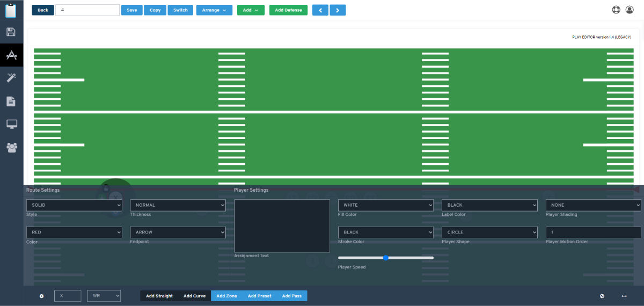Viewport: 644px width, 306px height.
Task: Click the Save button
Action: 131,10
